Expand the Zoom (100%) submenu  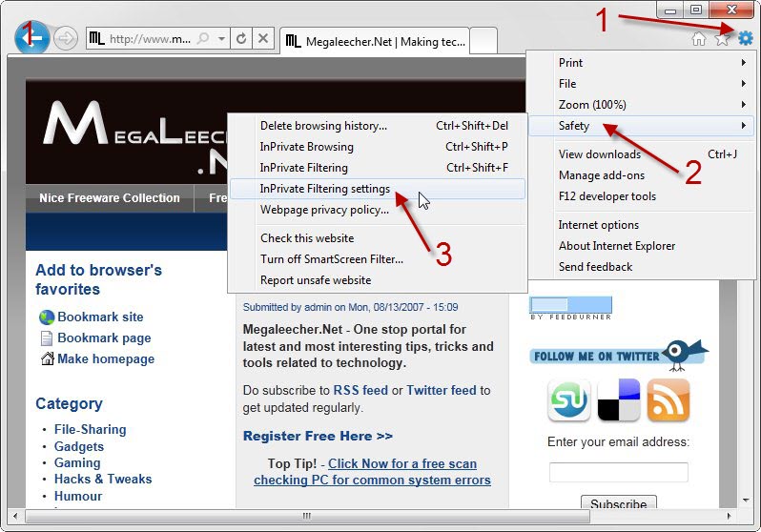click(641, 104)
